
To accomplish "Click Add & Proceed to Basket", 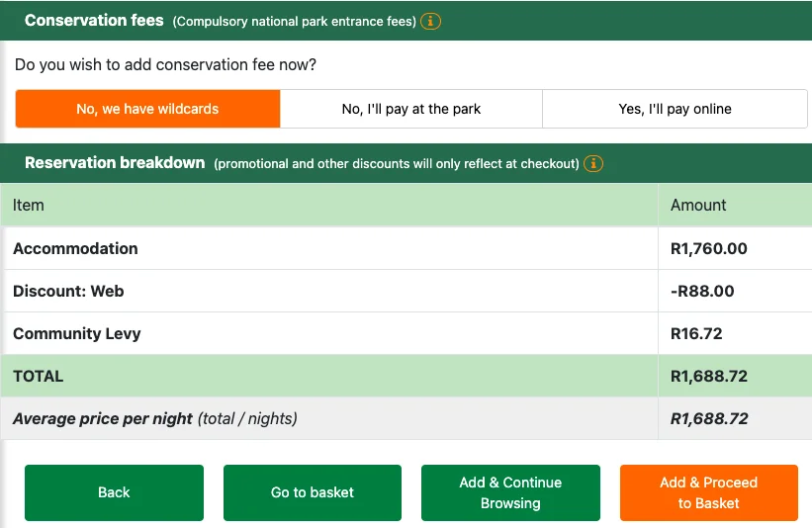I will pos(709,492).
